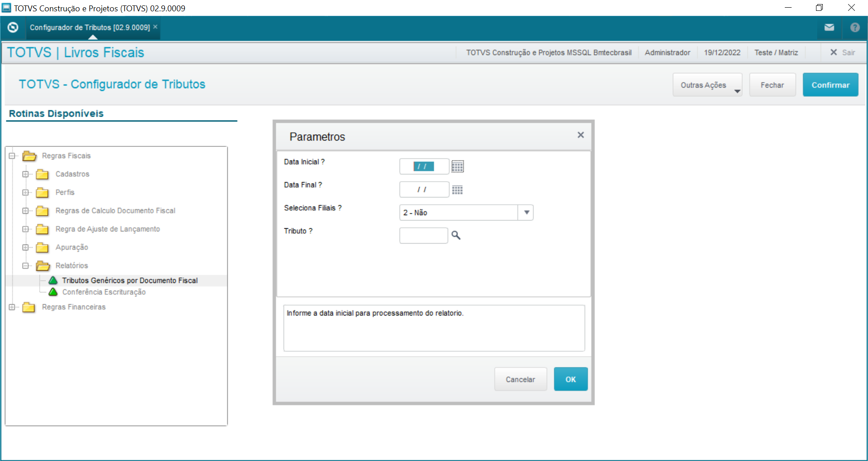
Task: Click the Relatórios open folder icon
Action: [43, 266]
